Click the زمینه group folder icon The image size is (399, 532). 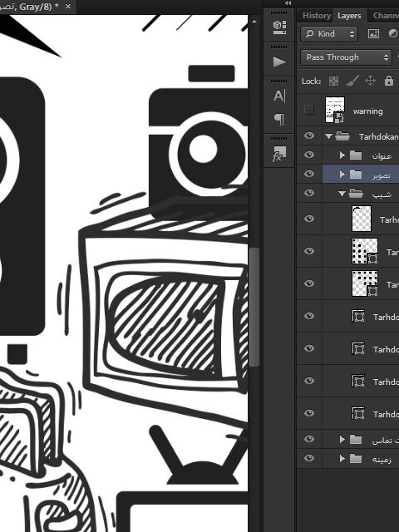click(x=356, y=459)
